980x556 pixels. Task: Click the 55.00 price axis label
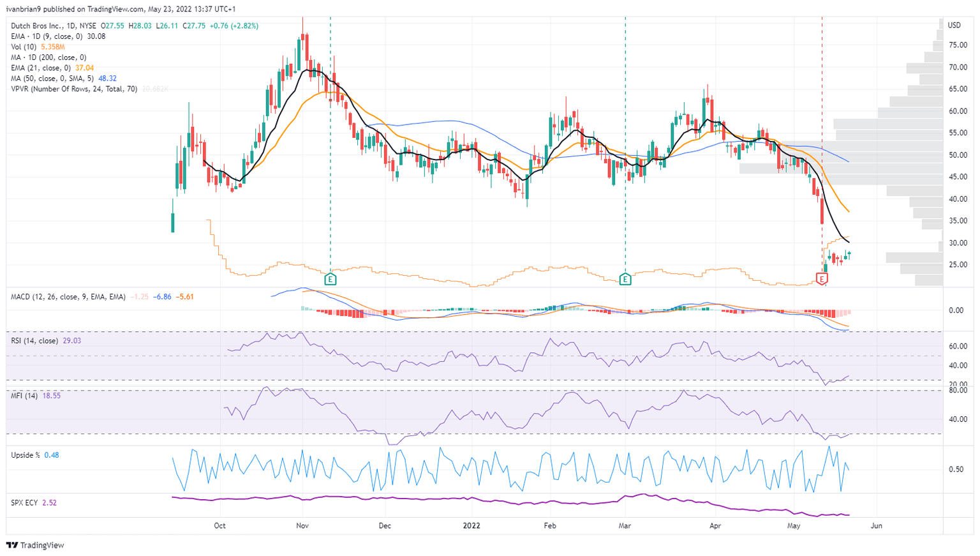pos(958,133)
